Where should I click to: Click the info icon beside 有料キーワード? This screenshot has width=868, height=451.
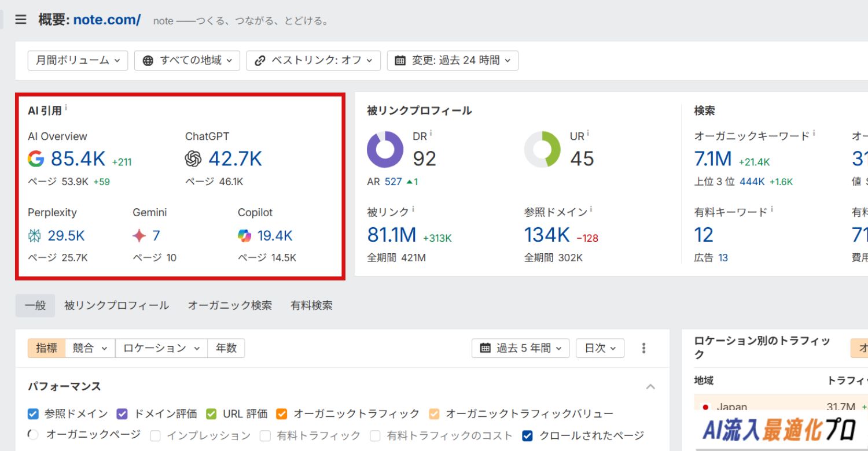point(772,209)
